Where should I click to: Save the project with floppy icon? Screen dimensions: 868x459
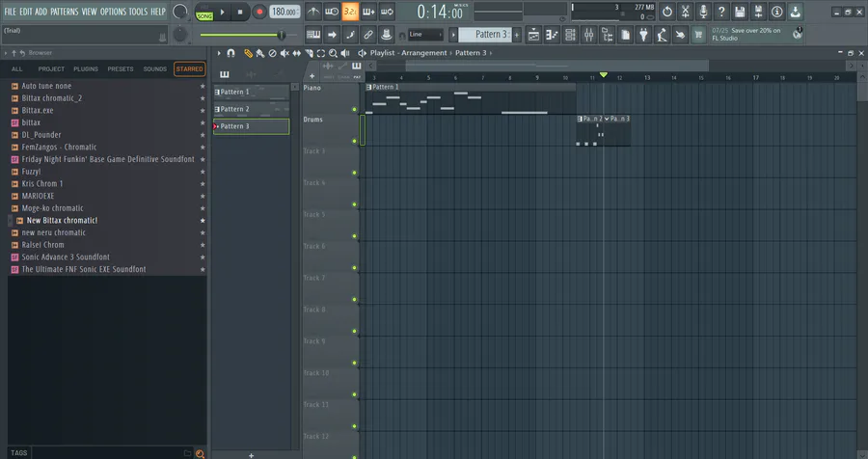click(740, 11)
